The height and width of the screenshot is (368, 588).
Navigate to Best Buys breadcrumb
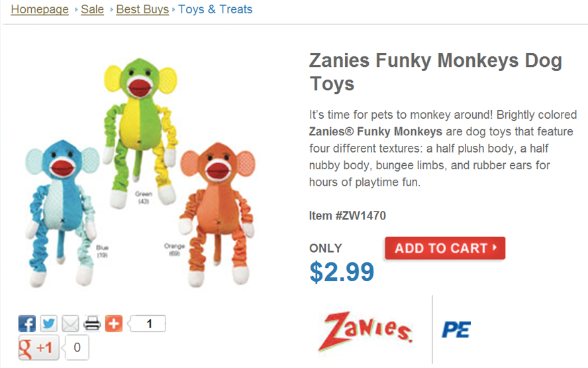tap(142, 10)
